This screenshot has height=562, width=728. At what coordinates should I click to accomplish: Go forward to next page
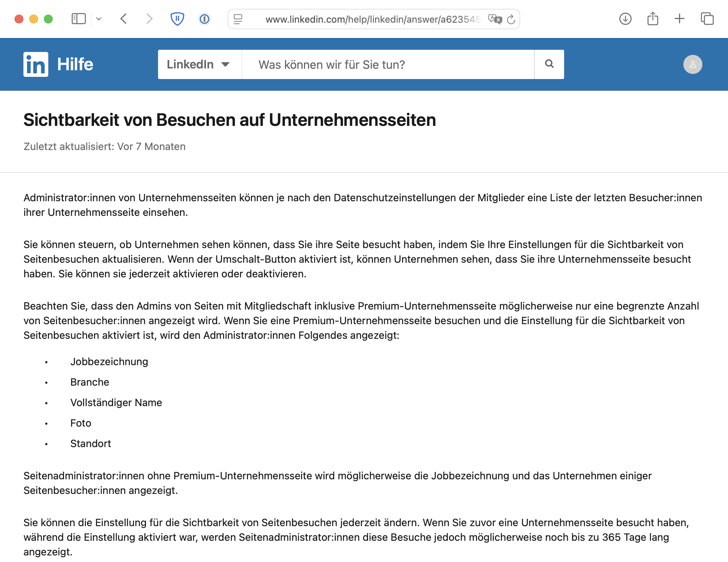point(149,19)
